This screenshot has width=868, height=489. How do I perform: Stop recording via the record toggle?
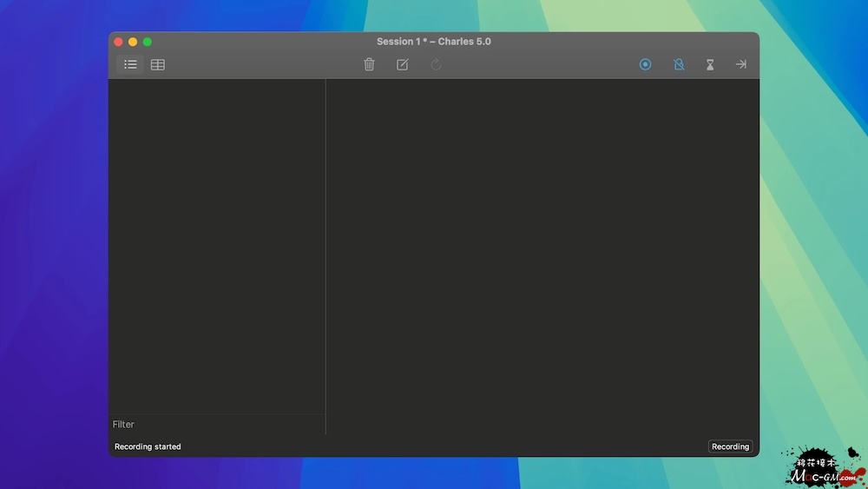click(645, 64)
